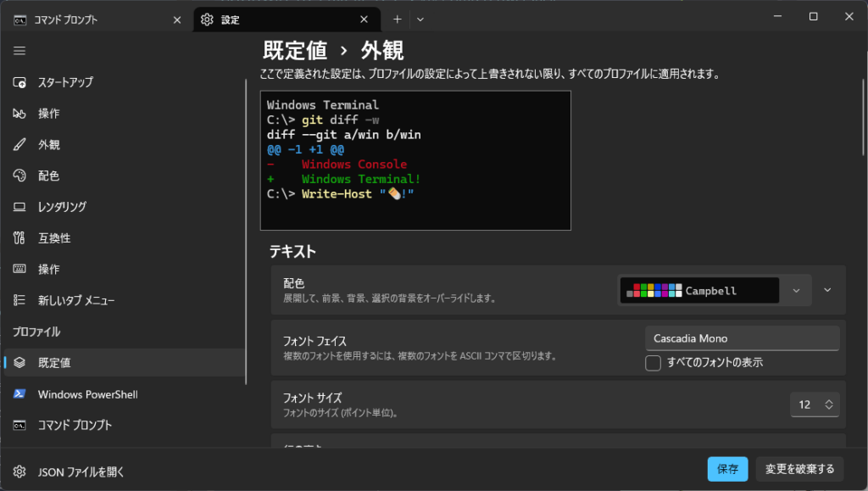Image resolution: width=868 pixels, height=491 pixels.
Task: Select the 互換性 compatibility section
Action: 54,237
